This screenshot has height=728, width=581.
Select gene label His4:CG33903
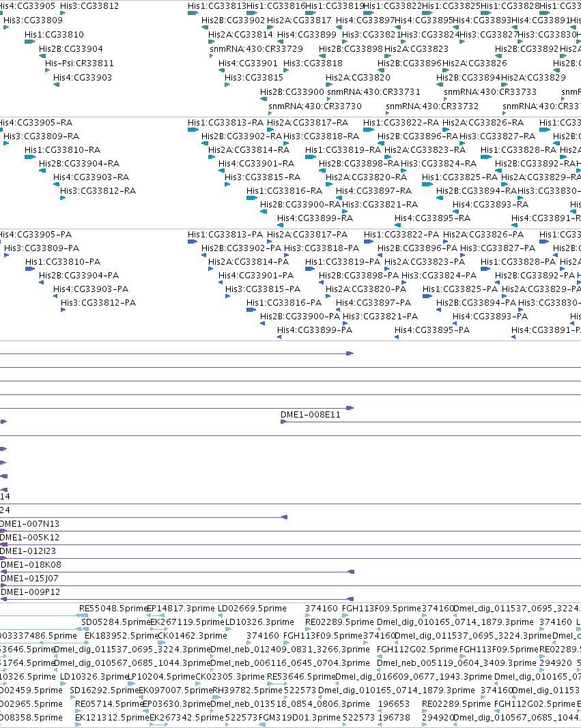(83, 78)
